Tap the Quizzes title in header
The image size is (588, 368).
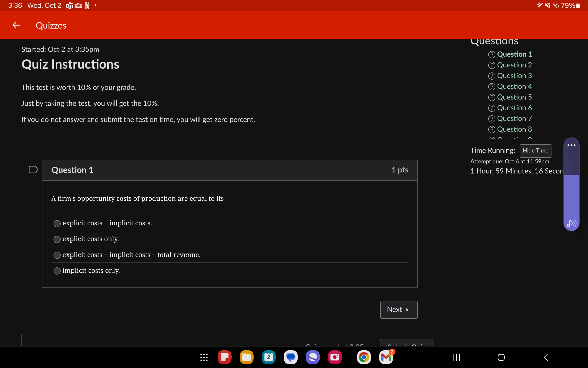coord(51,25)
